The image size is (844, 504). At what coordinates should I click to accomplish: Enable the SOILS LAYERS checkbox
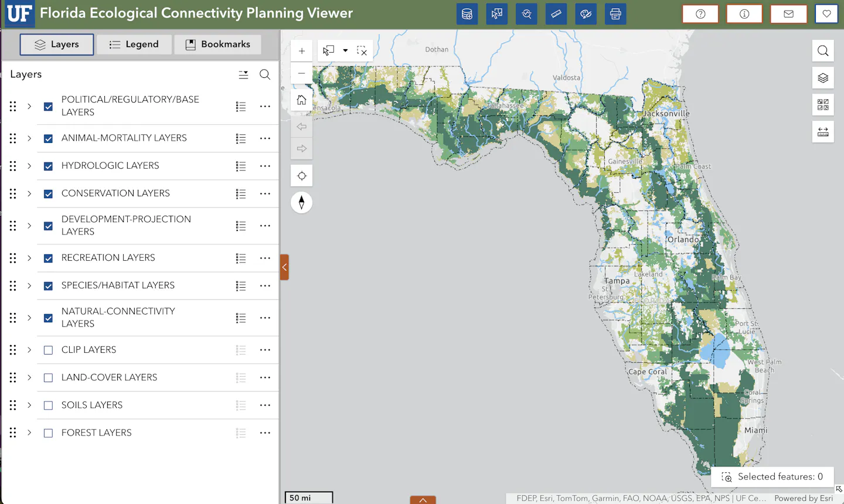click(48, 405)
